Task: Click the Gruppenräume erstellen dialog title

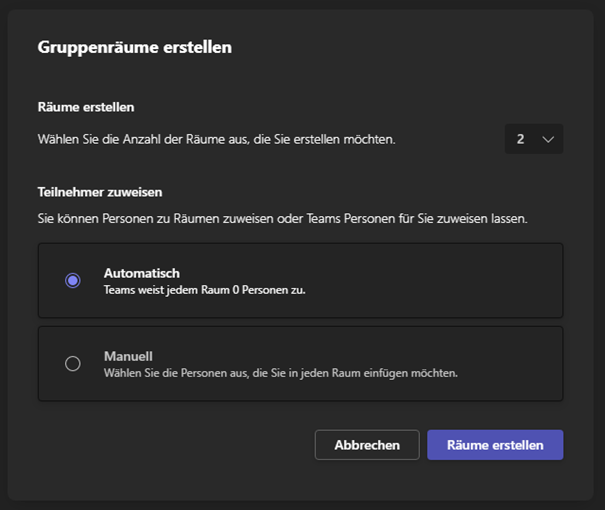Action: click(134, 47)
